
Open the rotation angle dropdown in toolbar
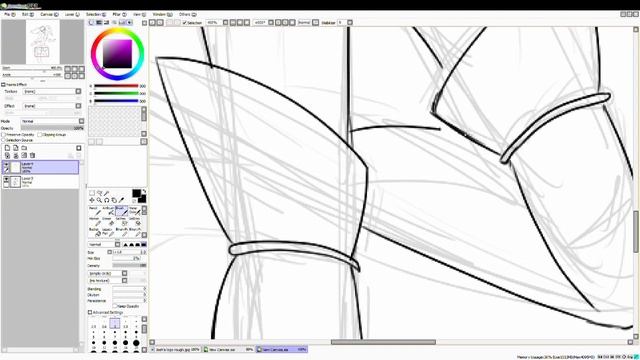[x=271, y=22]
